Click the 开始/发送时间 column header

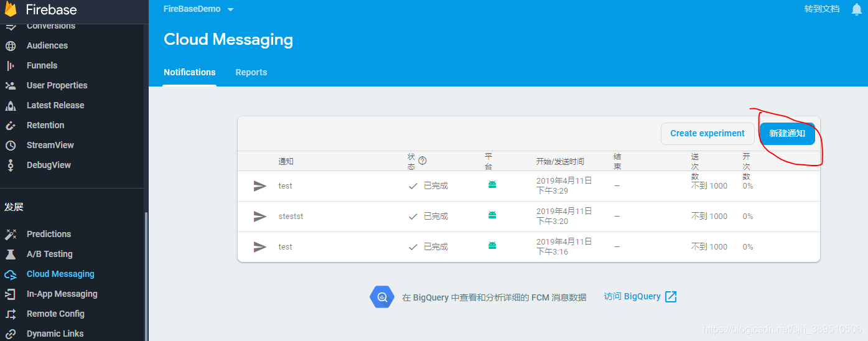(x=560, y=161)
